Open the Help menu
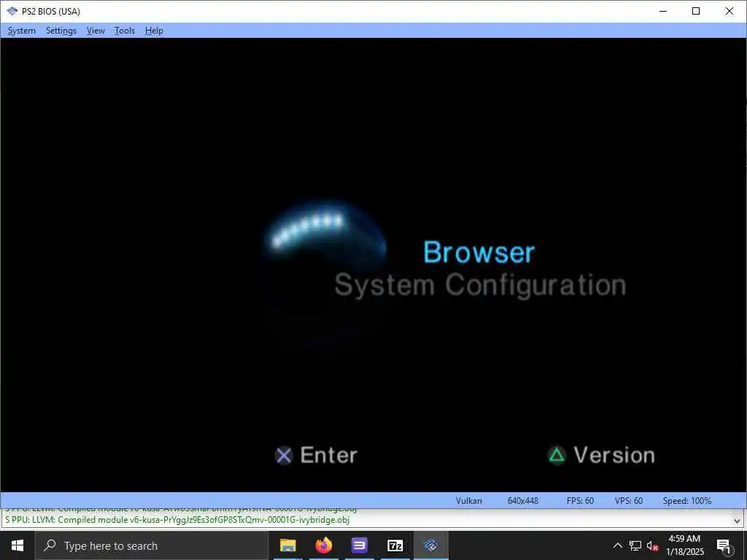The width and height of the screenshot is (747, 560). point(154,31)
